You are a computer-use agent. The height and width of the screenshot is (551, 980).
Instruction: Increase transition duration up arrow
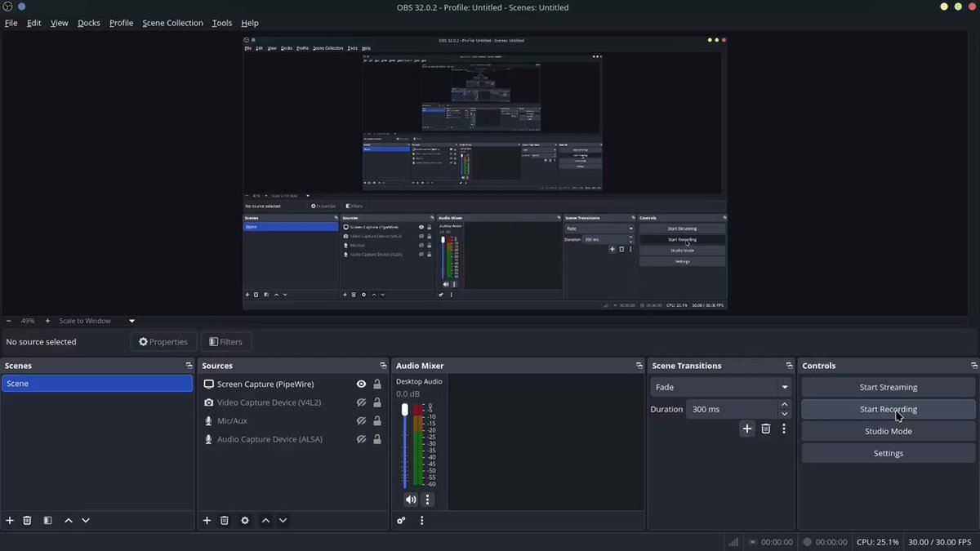[x=784, y=404]
